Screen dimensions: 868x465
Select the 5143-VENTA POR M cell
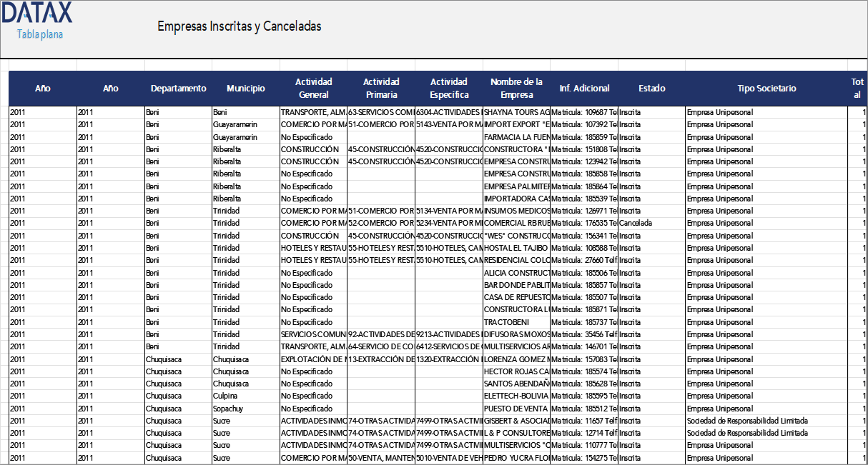[449, 124]
